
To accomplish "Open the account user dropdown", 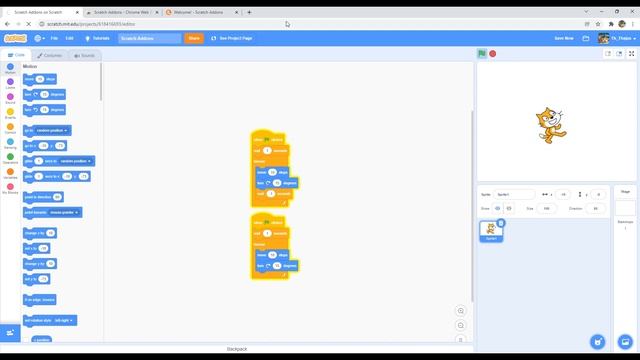I will click(x=617, y=38).
